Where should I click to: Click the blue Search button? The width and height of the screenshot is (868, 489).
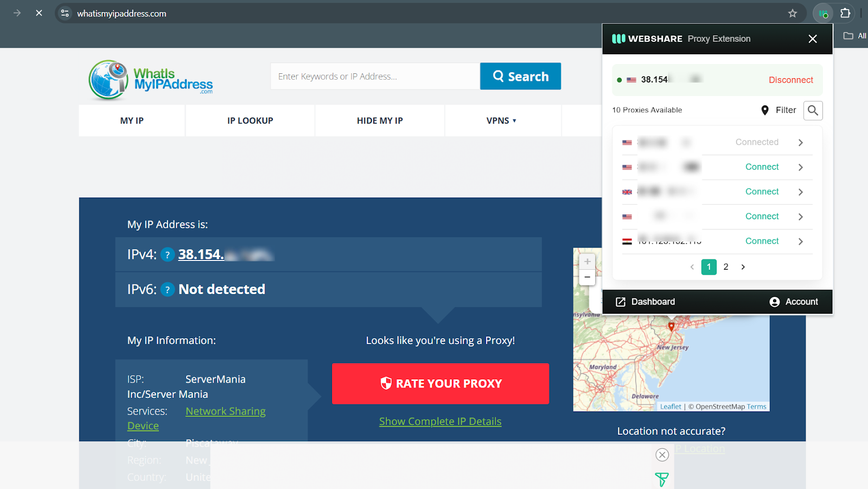pyautogui.click(x=520, y=76)
